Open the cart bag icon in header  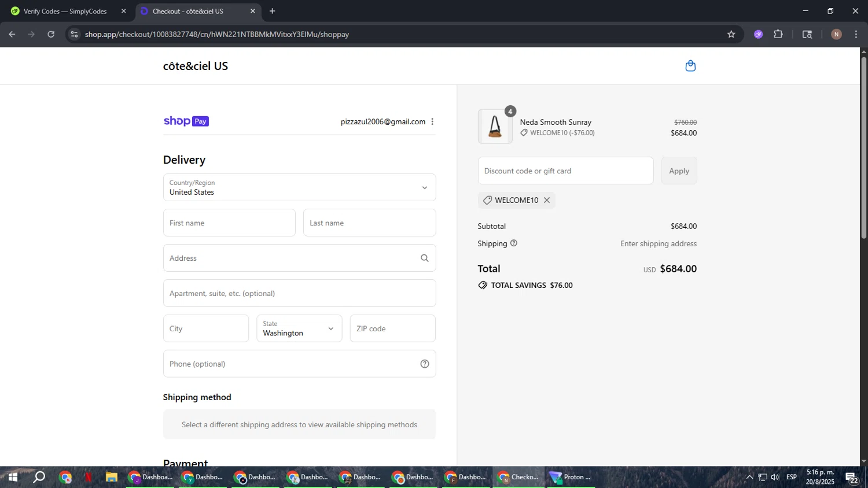click(x=690, y=66)
